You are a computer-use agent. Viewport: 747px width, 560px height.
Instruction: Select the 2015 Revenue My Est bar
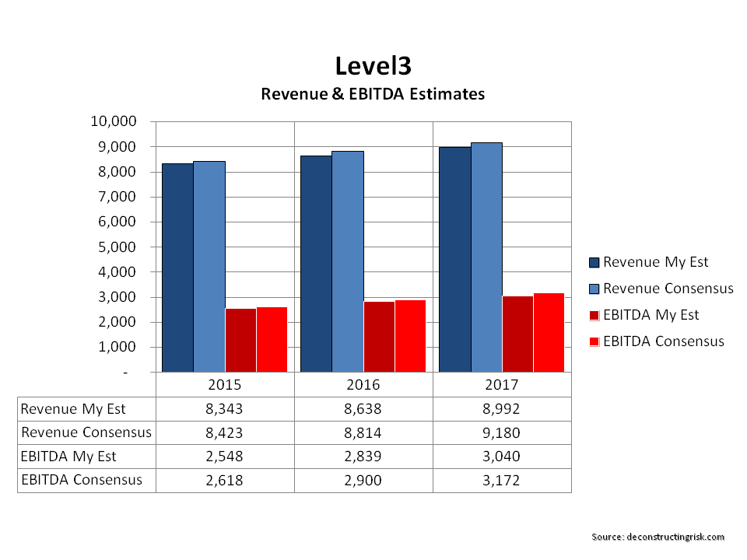click(177, 268)
